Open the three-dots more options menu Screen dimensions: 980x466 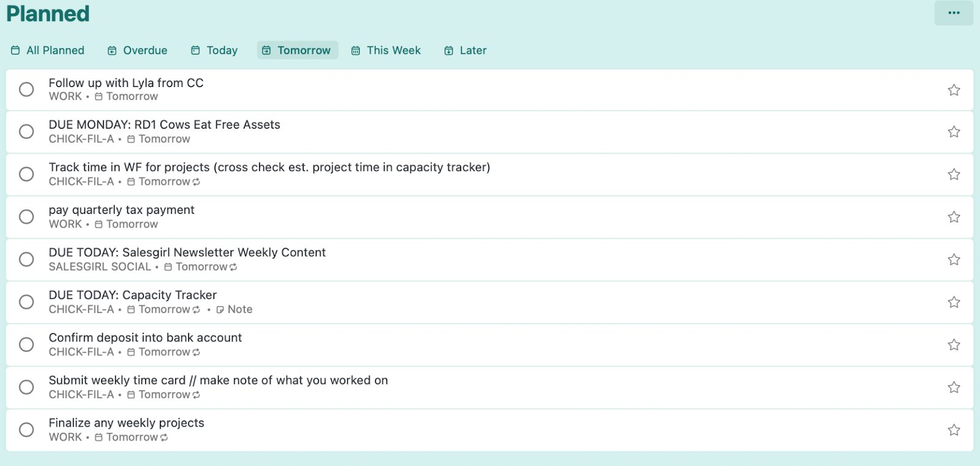pos(954,13)
